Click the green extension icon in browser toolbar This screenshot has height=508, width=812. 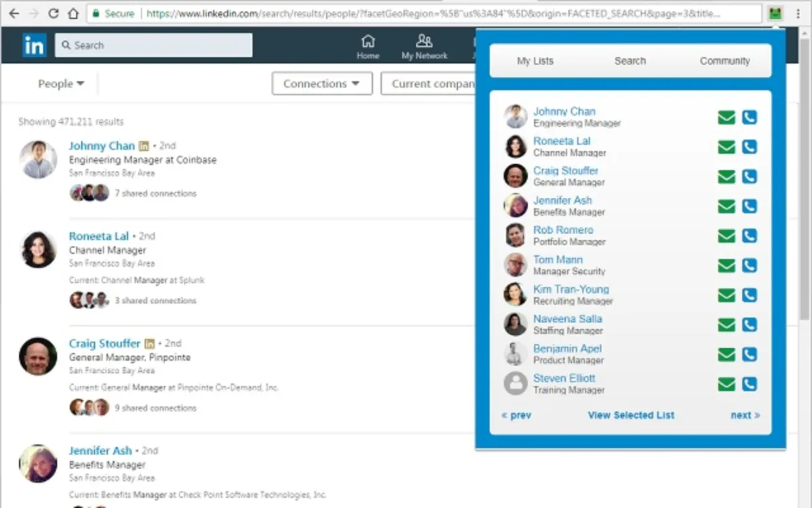click(x=775, y=13)
